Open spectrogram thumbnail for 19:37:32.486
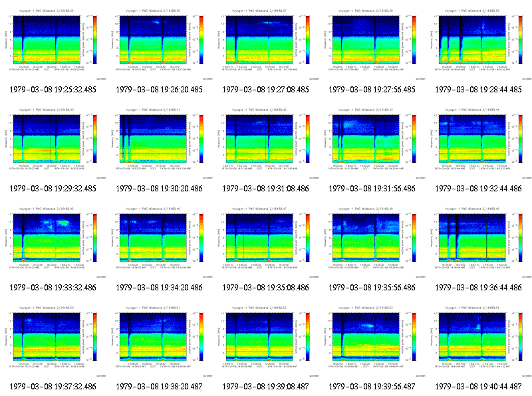 pyautogui.click(x=53, y=341)
